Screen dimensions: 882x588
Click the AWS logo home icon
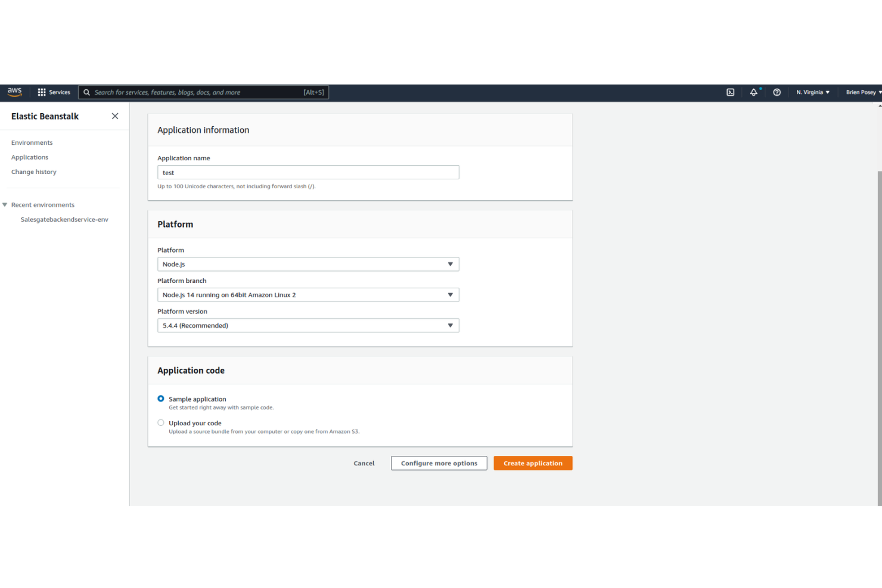14,92
